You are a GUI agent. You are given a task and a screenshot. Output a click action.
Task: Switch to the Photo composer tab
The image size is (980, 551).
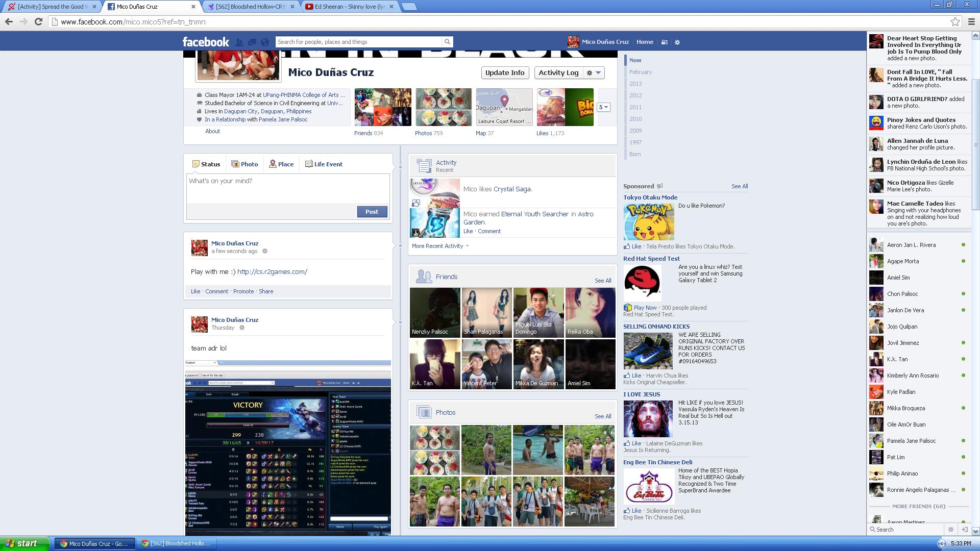pos(244,164)
